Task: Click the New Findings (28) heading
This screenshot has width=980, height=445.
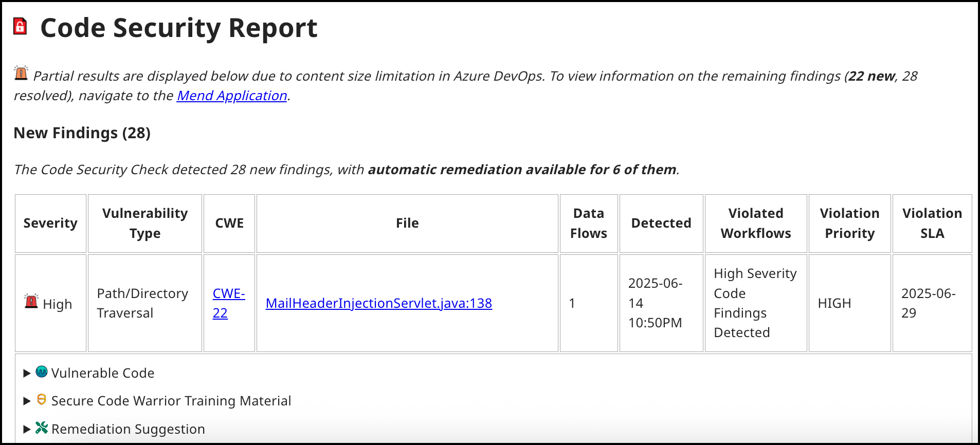Action: pos(82,133)
